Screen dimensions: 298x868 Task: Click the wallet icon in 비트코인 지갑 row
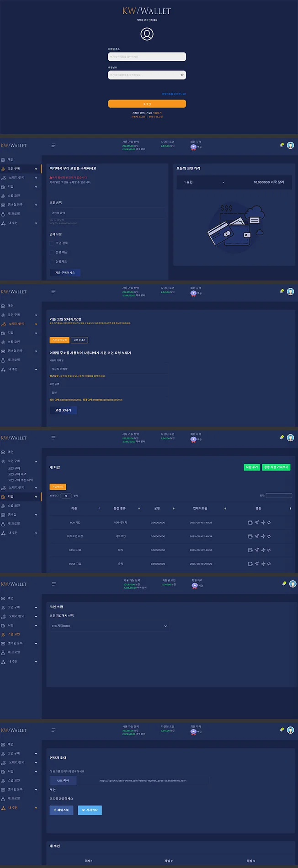click(250, 536)
